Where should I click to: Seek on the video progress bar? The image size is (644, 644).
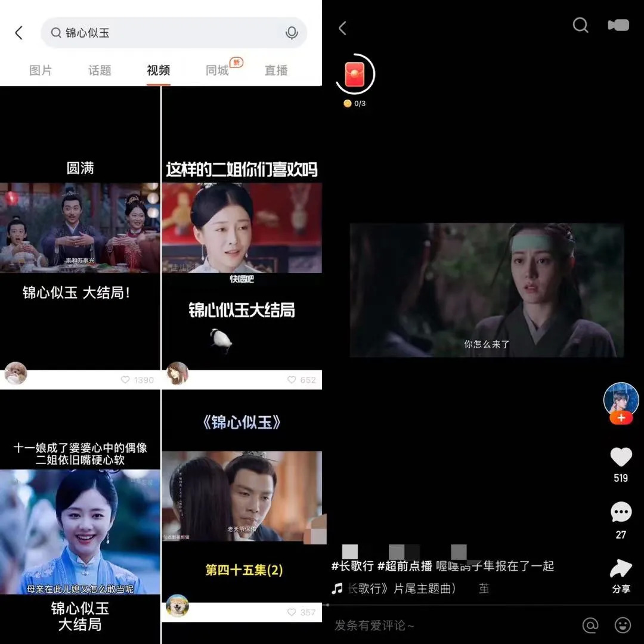click(x=483, y=605)
